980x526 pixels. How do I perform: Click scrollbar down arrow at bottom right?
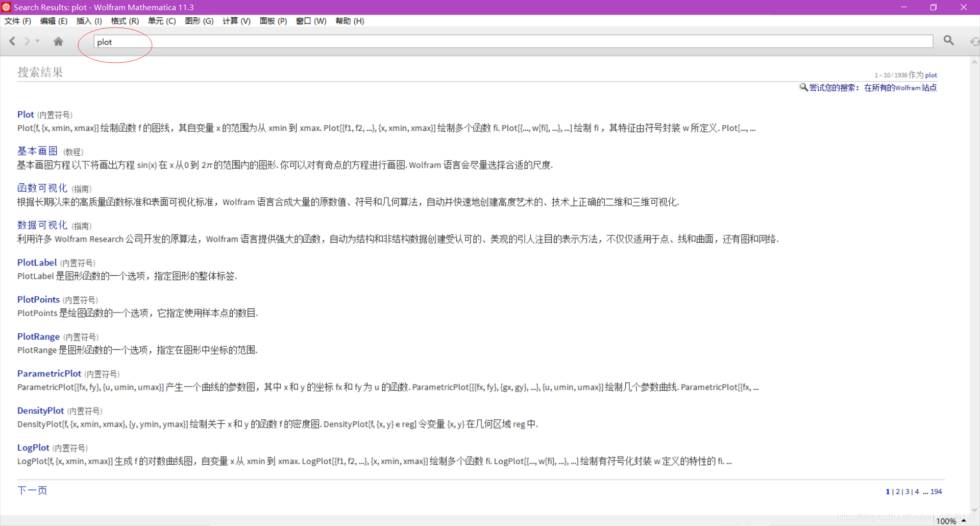coord(974,510)
